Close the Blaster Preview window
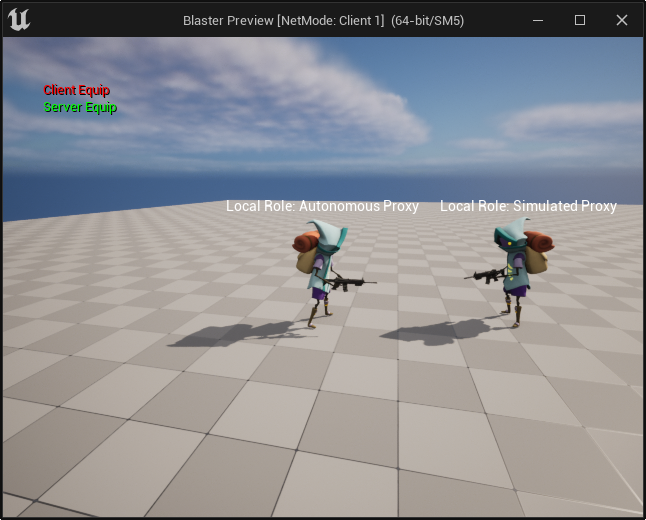 click(622, 20)
